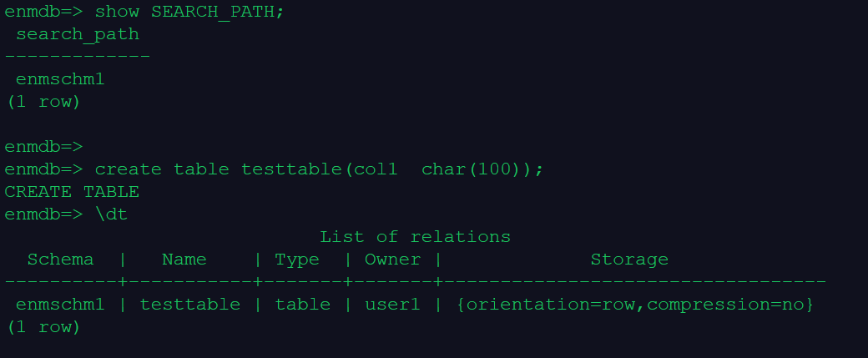Viewport: 868px width, 358px height.
Task: Click the "List of relations" title
Action: point(415,237)
